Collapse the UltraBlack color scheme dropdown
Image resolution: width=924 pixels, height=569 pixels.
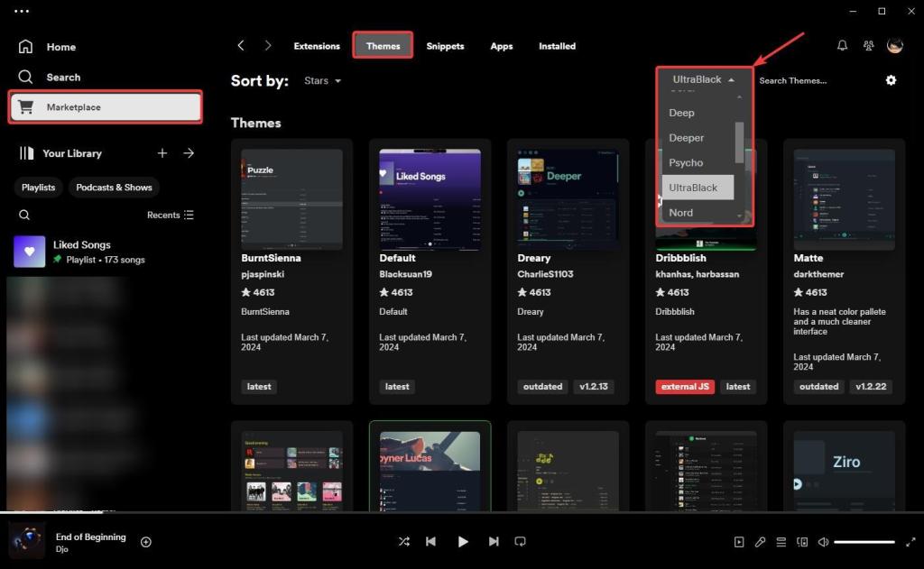point(704,79)
